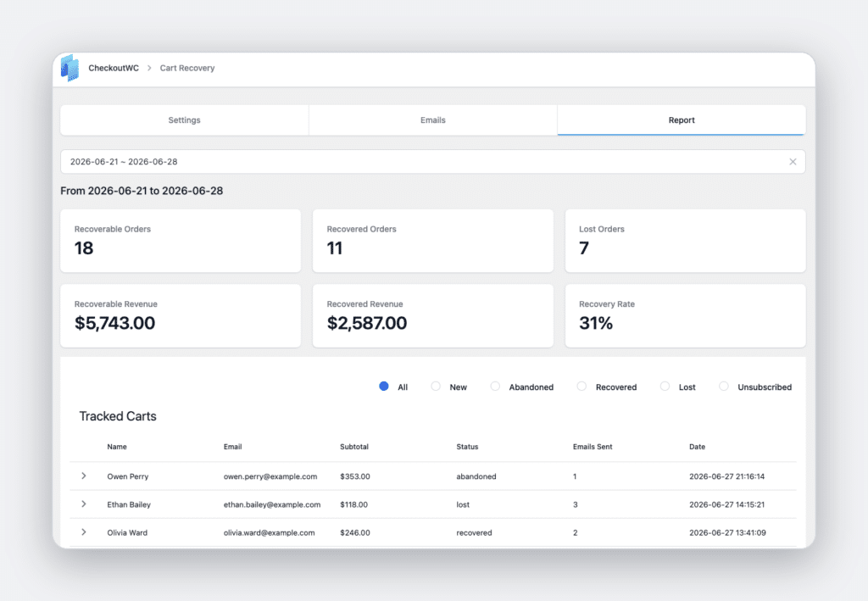This screenshot has width=868, height=601.
Task: Click the Ethan Bailey name cell
Action: click(x=129, y=504)
